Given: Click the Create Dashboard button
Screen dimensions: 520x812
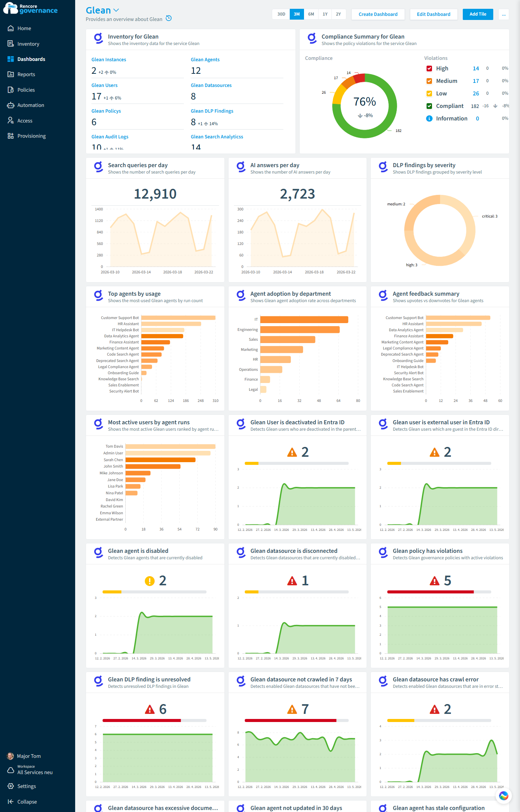Looking at the screenshot, I should point(378,14).
